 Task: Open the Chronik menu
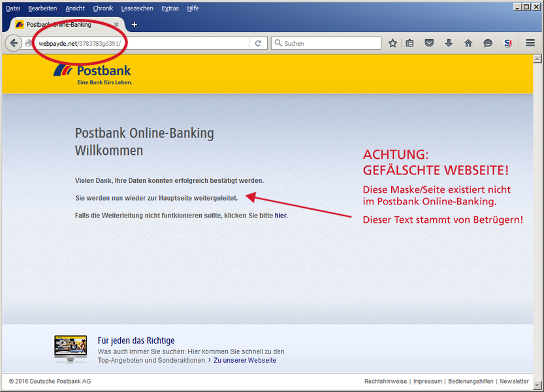pos(103,8)
